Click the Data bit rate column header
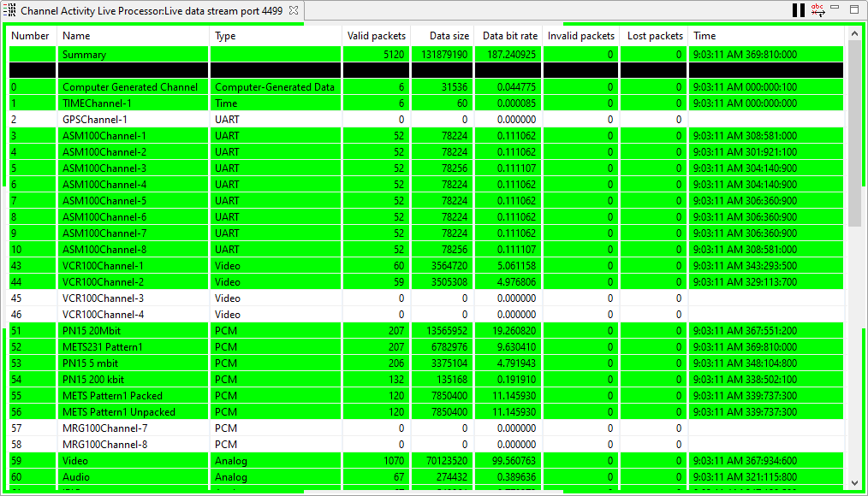 click(509, 36)
